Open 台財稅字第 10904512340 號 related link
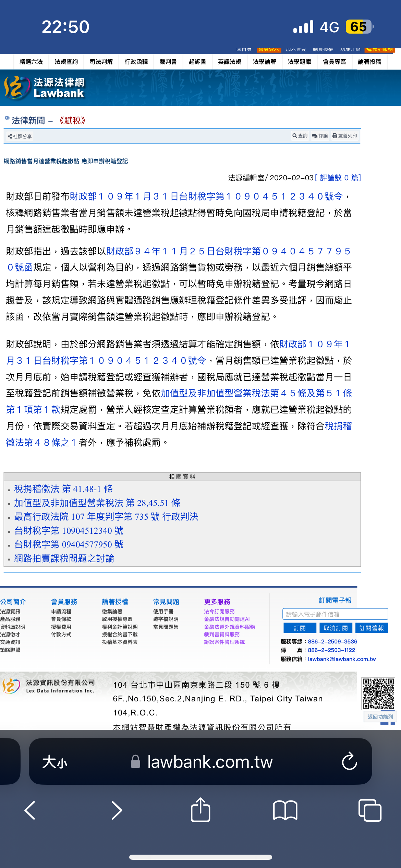 [x=69, y=531]
